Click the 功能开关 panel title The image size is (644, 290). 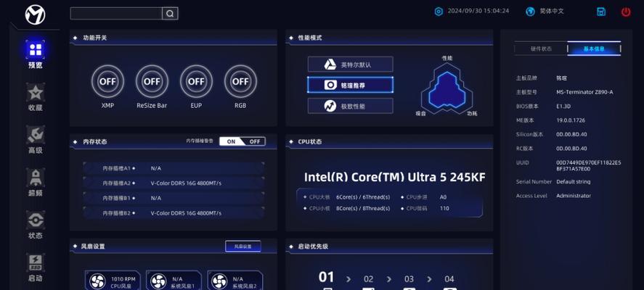pos(95,38)
